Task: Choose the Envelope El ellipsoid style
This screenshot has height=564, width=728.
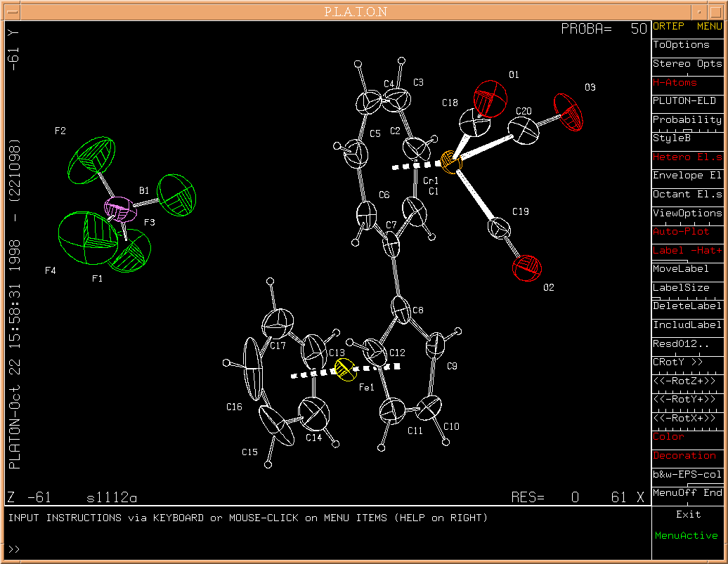Action: (687, 176)
